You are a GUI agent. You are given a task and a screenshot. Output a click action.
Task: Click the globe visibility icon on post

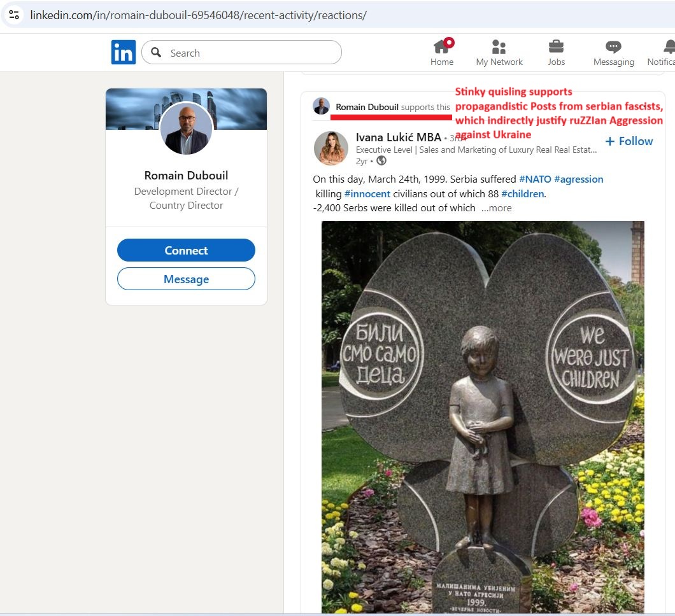pyautogui.click(x=381, y=161)
